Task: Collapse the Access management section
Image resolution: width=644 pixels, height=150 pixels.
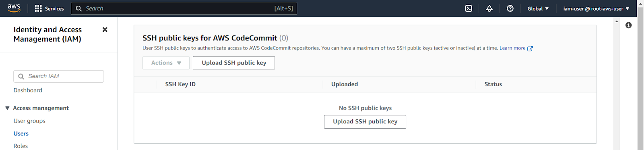Action: 7,108
